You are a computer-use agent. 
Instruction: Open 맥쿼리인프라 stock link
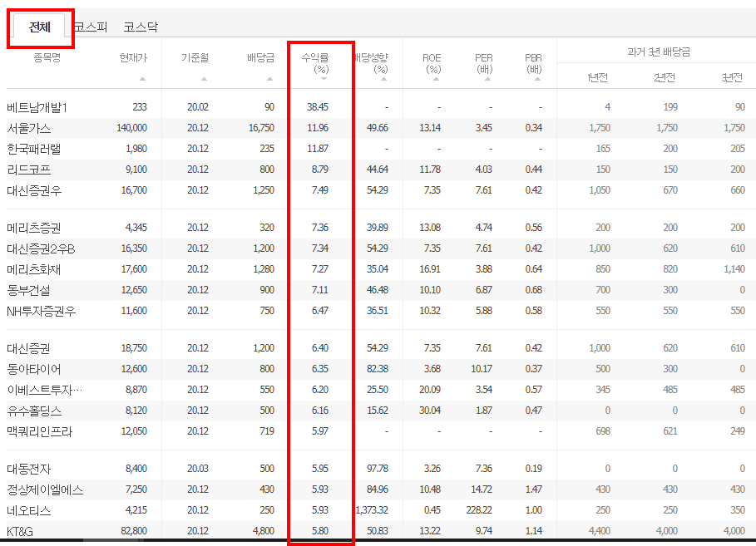click(40, 431)
